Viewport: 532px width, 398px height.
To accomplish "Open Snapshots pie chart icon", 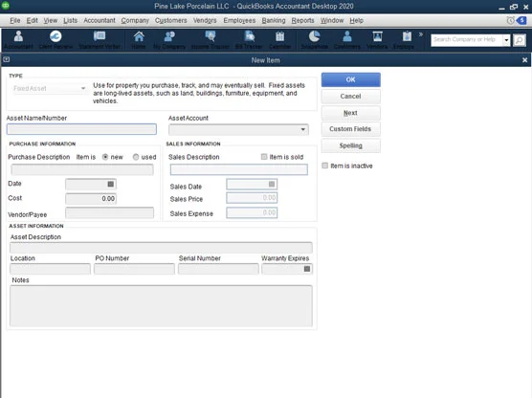I will click(315, 39).
